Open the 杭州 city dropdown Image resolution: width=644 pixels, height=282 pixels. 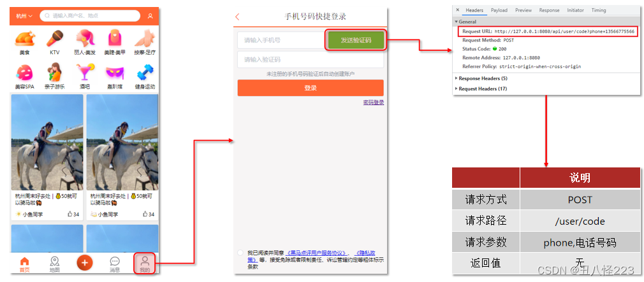coord(24,16)
